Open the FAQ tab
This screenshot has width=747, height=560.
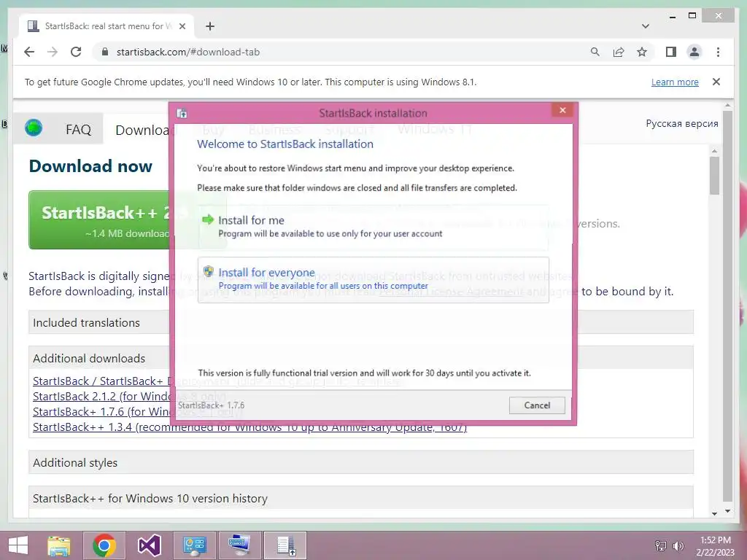(79, 130)
